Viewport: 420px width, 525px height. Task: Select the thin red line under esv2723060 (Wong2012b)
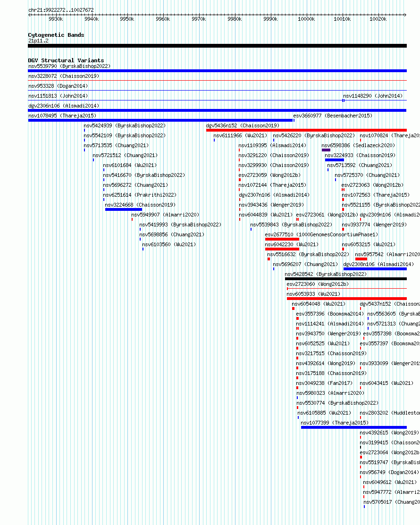tap(347, 289)
